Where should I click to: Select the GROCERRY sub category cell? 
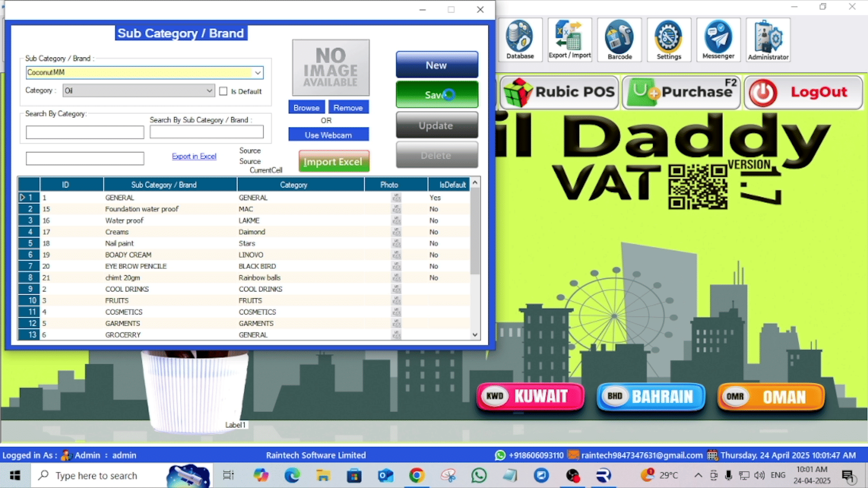(x=170, y=335)
